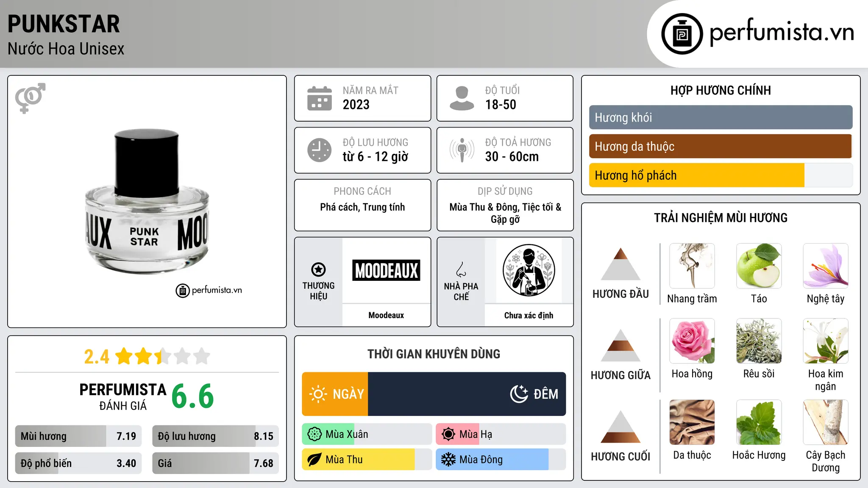
Task: Click the Hương da thuộc accord bar
Action: pyautogui.click(x=721, y=146)
